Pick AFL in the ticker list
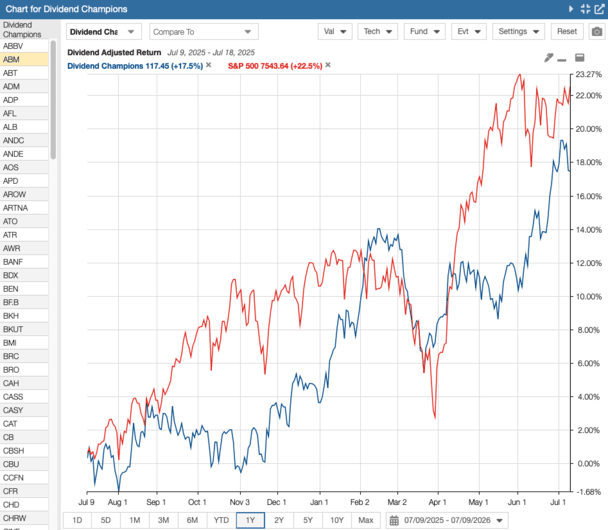The image size is (608, 530). point(24,113)
